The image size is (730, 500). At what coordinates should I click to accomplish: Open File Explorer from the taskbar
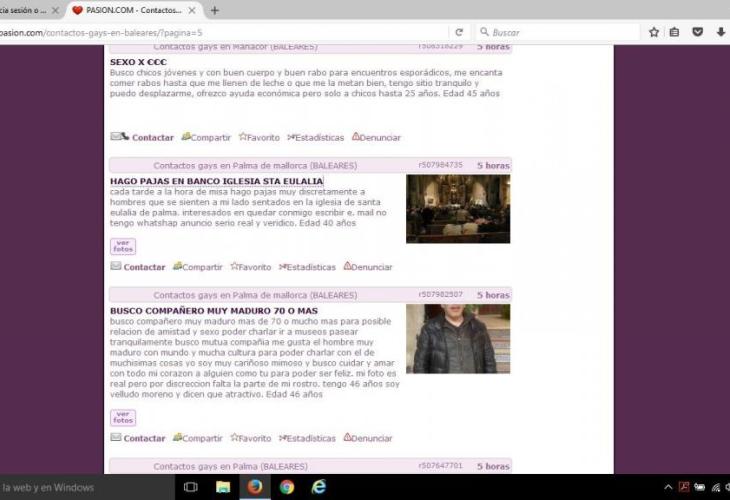point(222,487)
